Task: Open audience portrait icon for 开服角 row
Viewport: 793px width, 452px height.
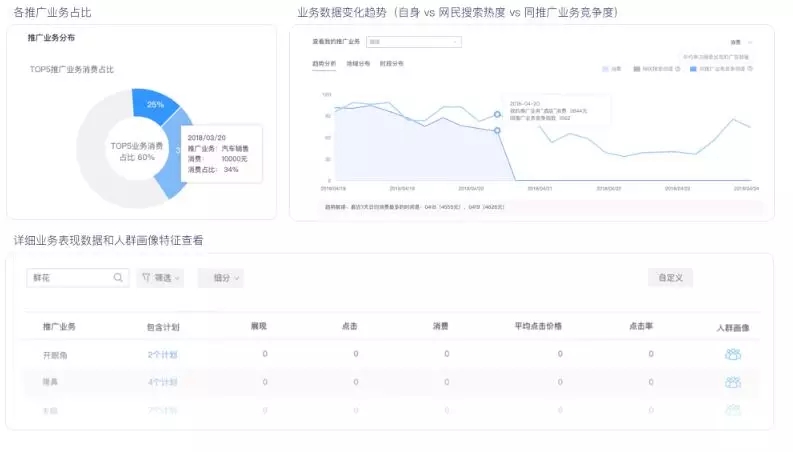Action: (732, 354)
